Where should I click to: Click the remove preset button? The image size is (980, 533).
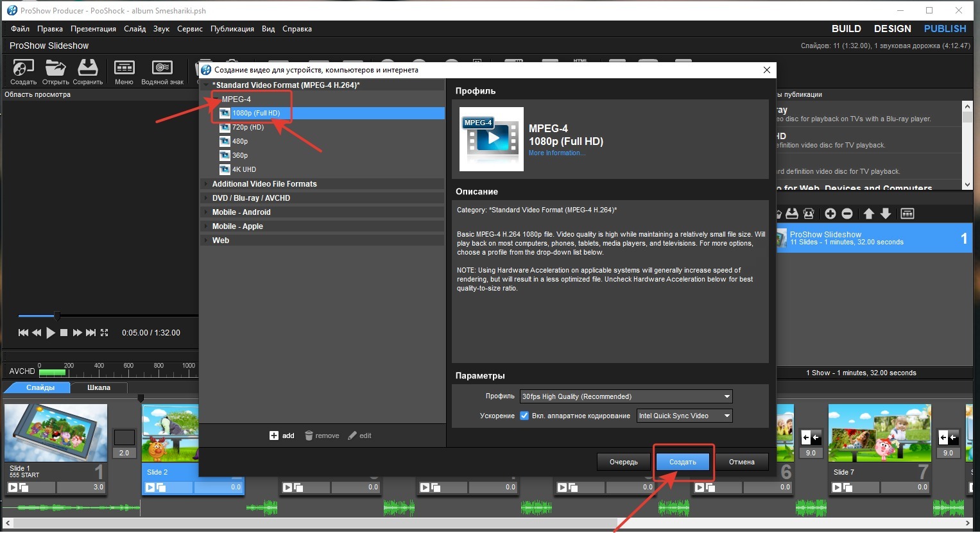point(322,436)
